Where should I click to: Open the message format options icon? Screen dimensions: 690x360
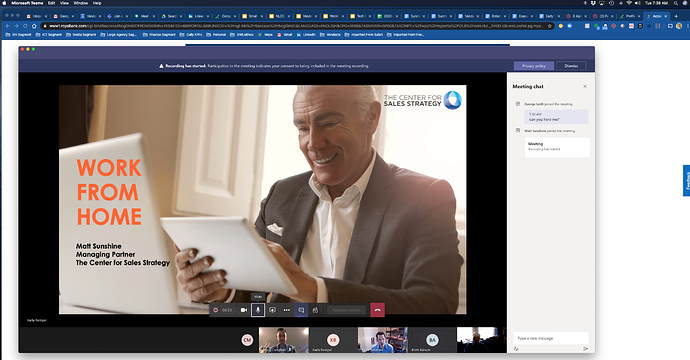coord(516,349)
